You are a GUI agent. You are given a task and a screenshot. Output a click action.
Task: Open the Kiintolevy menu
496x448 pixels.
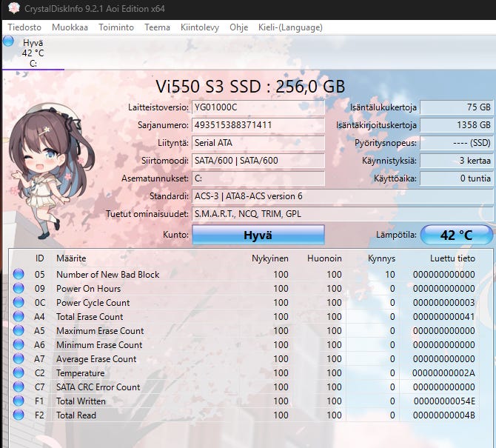tap(200, 27)
